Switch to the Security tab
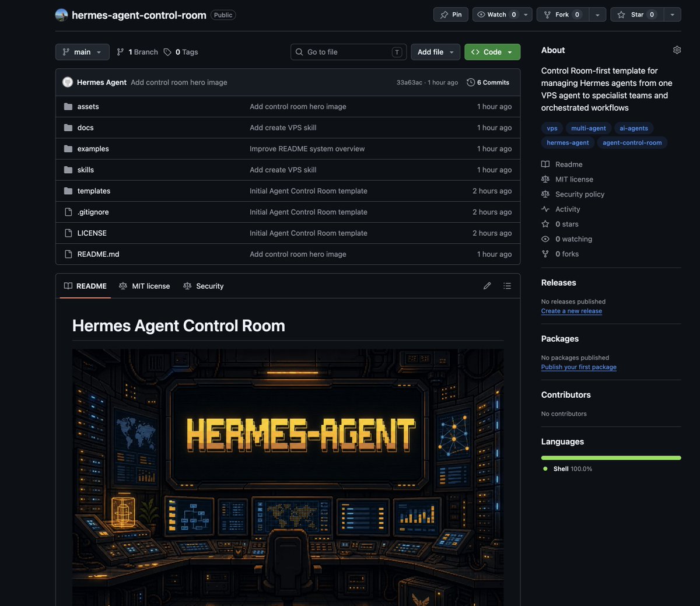 (204, 286)
